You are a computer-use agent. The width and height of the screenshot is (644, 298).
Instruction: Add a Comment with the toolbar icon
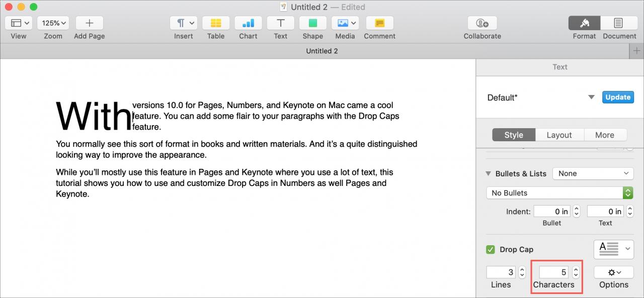(x=380, y=23)
